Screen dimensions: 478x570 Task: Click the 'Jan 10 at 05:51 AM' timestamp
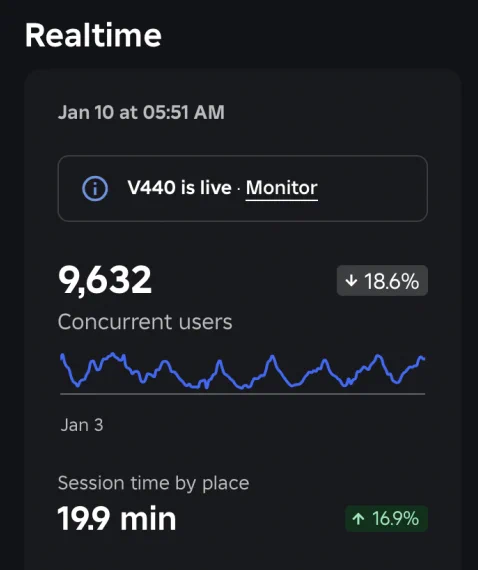coord(141,112)
